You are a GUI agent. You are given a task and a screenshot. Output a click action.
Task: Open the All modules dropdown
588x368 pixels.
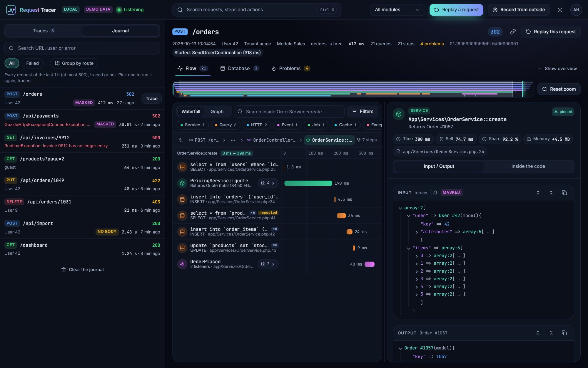(x=397, y=10)
